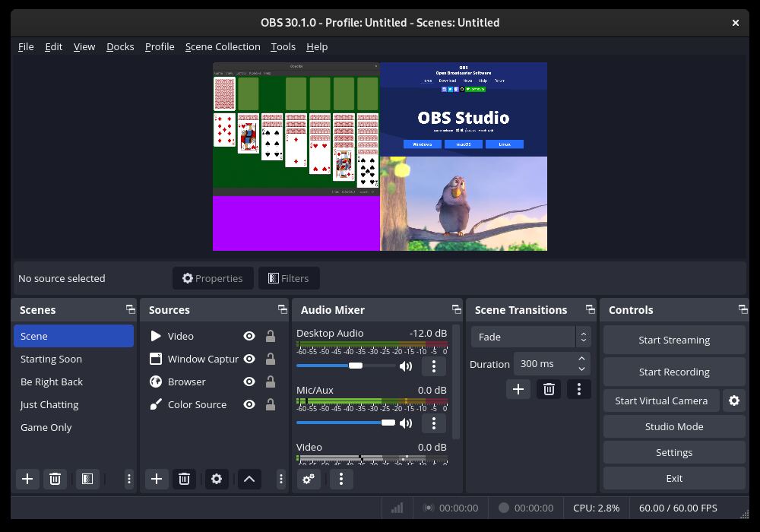Viewport: 760px width, 532px height.
Task: Open the Sources panel ellipsis menu
Action: click(x=280, y=479)
